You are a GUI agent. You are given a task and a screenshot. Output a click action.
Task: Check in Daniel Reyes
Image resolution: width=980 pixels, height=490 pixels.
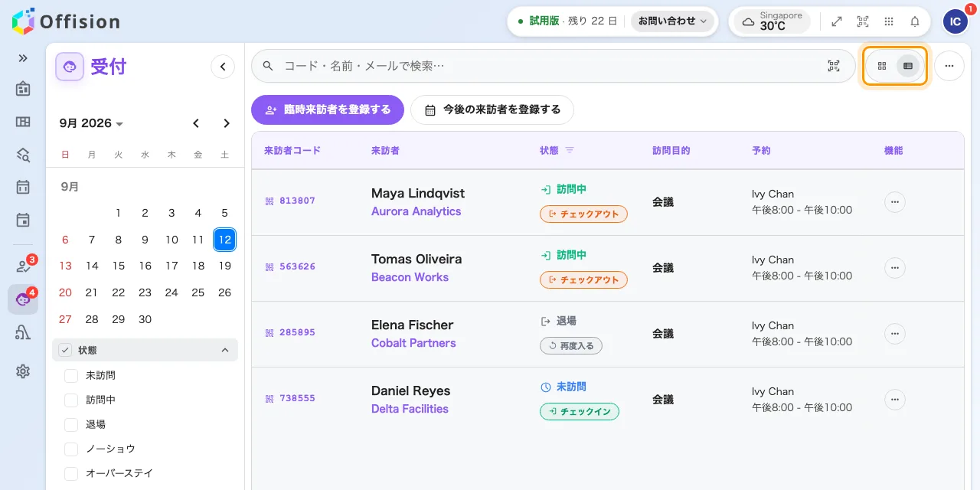click(x=580, y=412)
